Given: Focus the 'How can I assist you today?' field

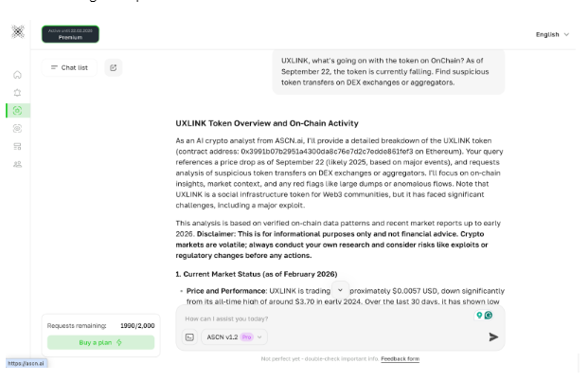Looking at the screenshot, I should coord(322,318).
